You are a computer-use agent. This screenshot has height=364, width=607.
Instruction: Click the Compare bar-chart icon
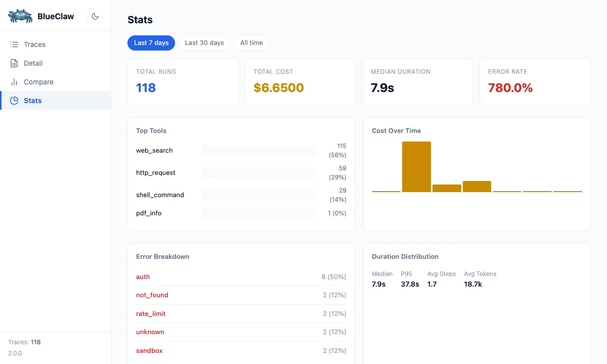coord(14,81)
